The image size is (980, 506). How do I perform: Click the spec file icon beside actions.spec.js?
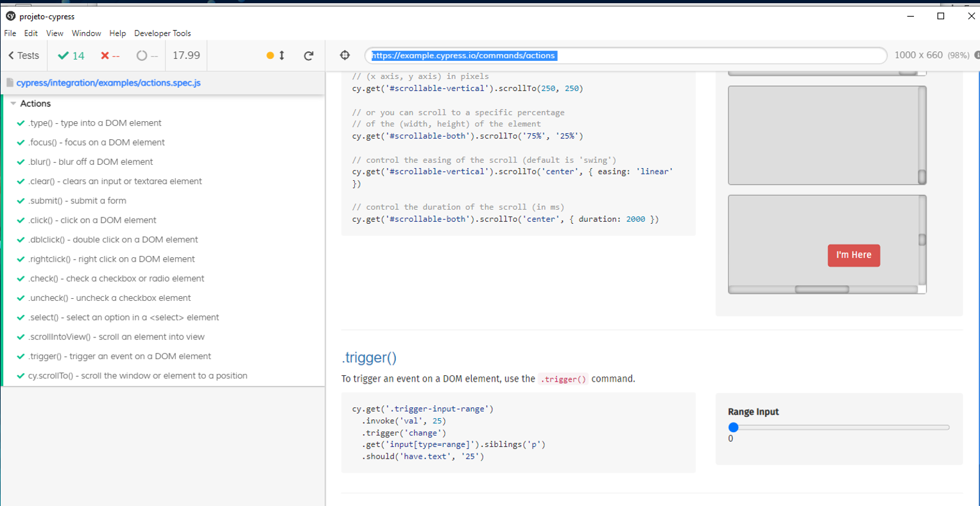(9, 83)
